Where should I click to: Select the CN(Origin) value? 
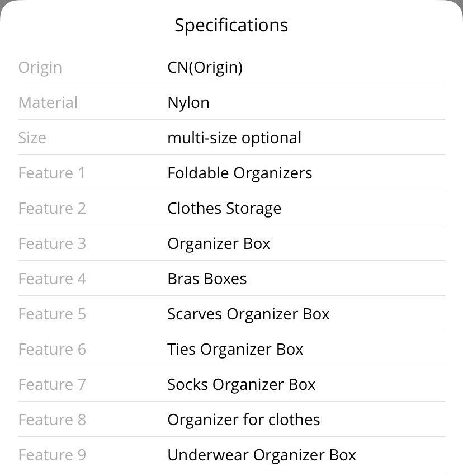[x=205, y=67]
